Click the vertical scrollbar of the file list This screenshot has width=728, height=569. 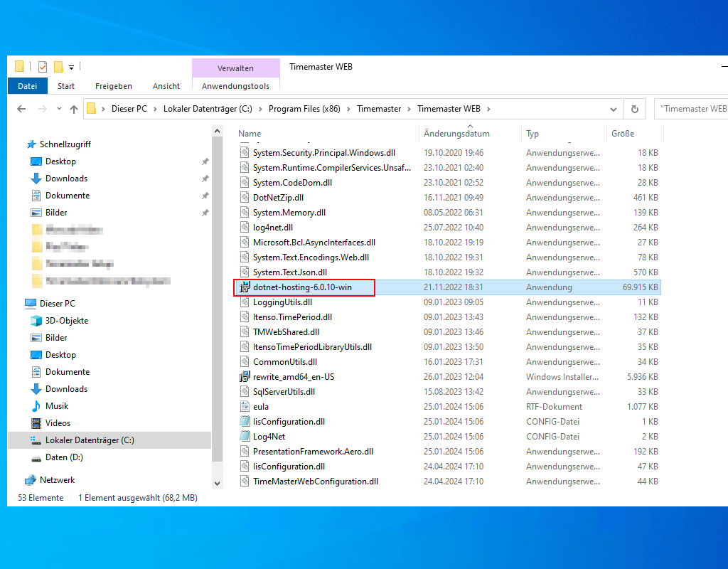pyautogui.click(x=218, y=306)
